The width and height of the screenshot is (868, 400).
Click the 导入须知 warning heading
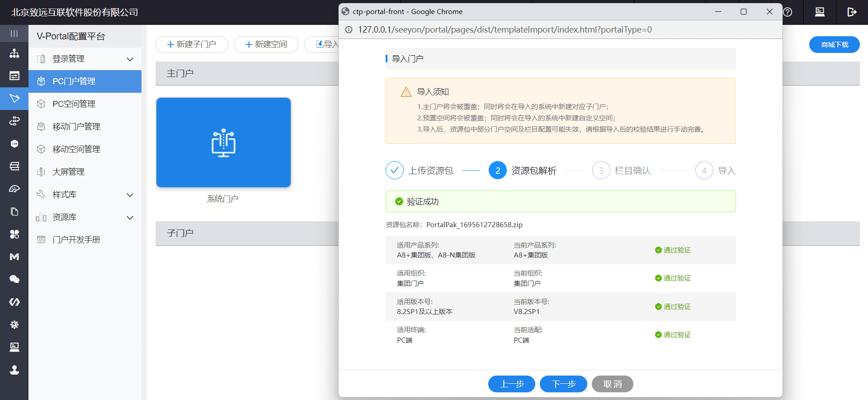tap(433, 92)
